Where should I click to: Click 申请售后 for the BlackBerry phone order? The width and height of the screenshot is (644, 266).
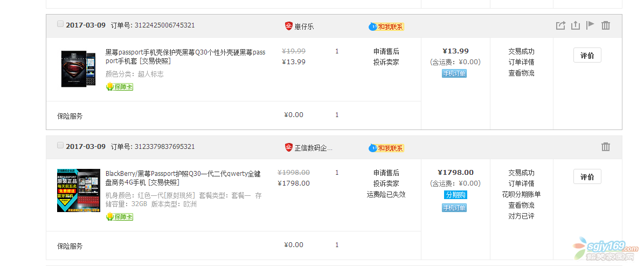(386, 173)
